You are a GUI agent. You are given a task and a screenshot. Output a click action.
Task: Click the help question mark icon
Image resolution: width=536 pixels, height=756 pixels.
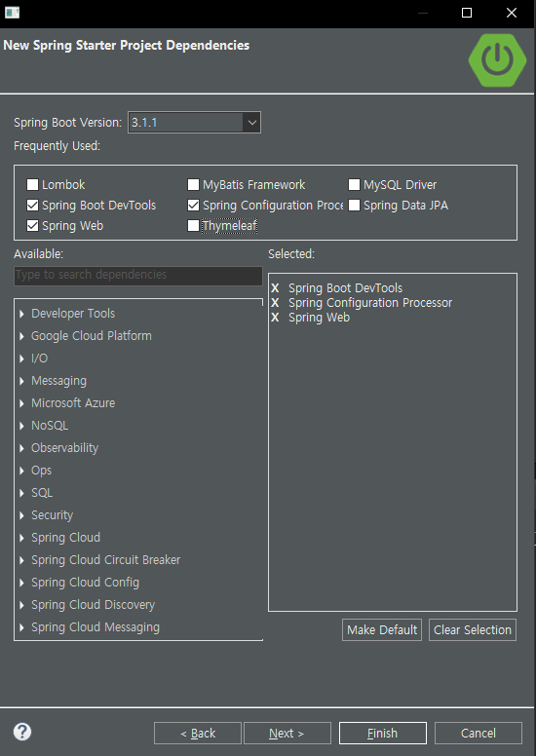point(22,732)
